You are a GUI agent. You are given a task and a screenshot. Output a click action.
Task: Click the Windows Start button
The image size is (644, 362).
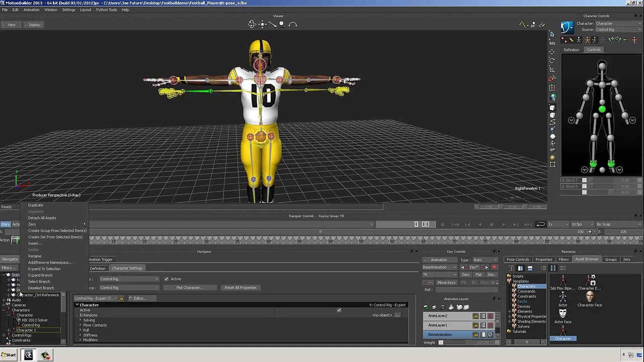click(x=9, y=355)
